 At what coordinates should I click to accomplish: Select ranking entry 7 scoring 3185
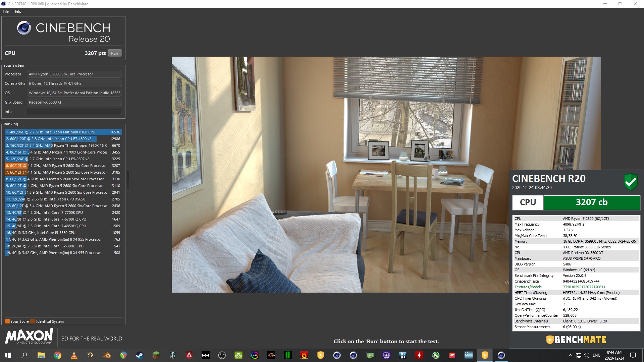coord(63,172)
